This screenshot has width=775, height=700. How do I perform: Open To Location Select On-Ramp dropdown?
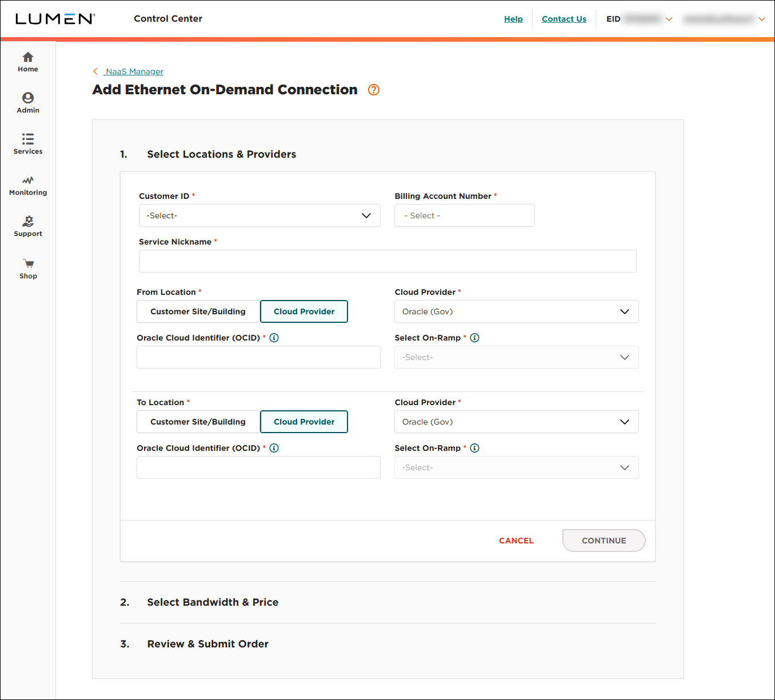click(x=517, y=467)
